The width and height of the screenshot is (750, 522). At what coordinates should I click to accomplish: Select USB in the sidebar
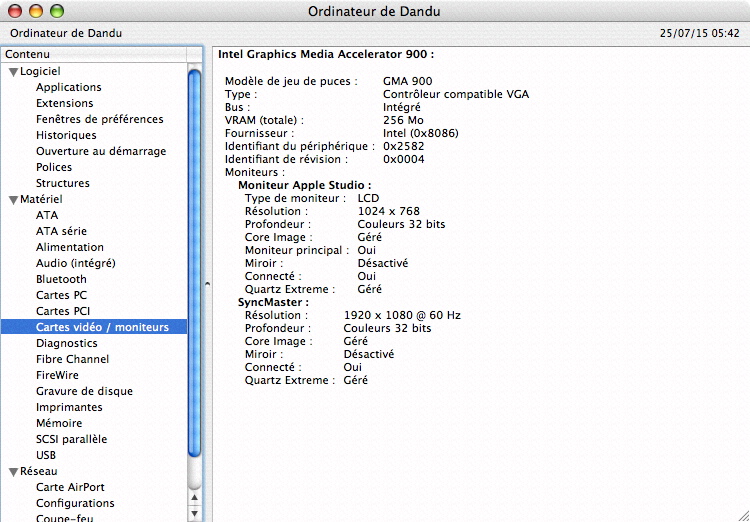point(46,455)
